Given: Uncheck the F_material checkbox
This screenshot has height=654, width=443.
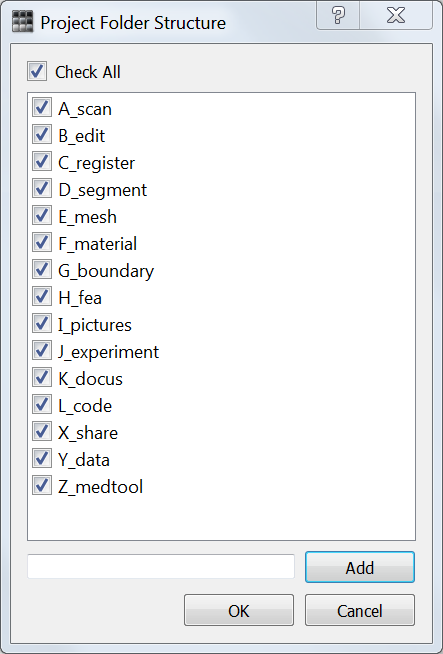Looking at the screenshot, I should 42,243.
